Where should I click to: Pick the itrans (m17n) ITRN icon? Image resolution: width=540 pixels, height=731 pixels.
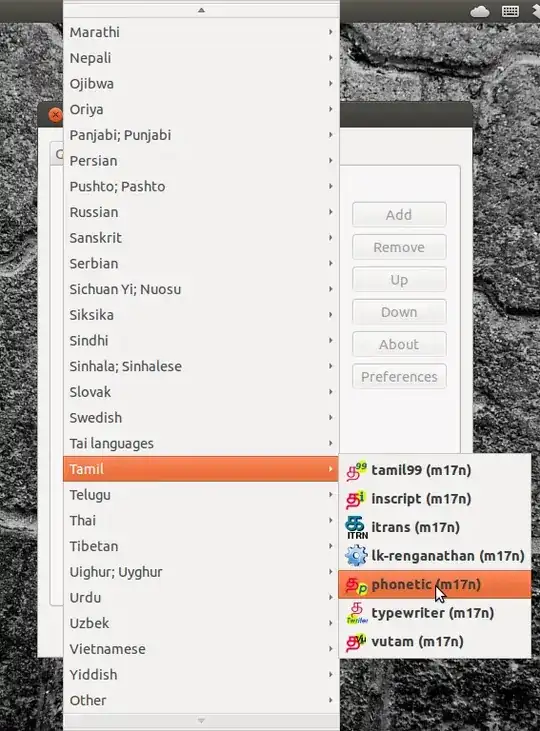356,528
